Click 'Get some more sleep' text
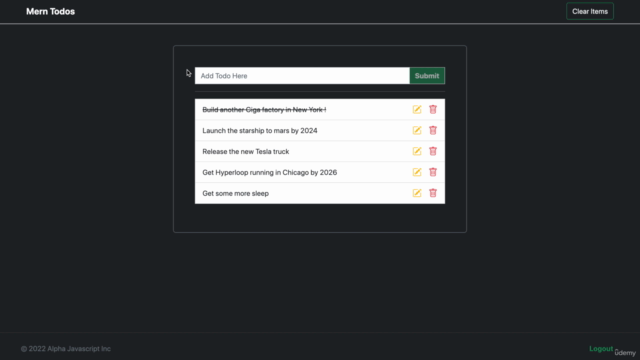 236,193
